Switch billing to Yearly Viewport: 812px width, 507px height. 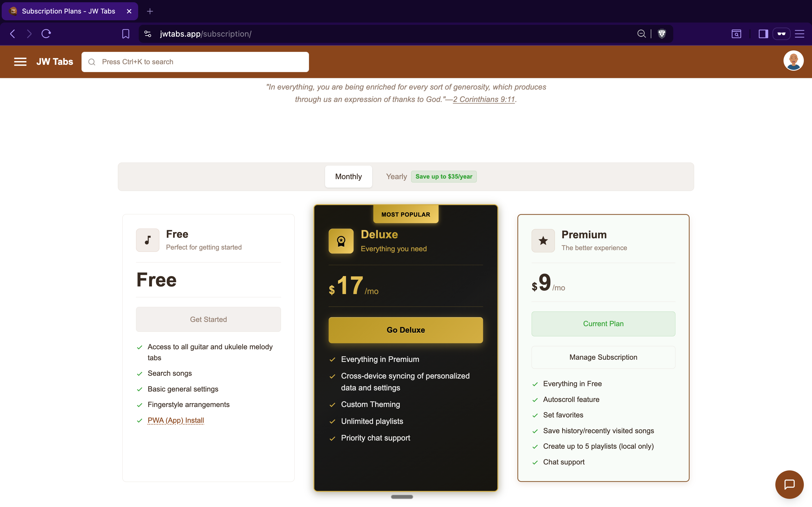click(x=396, y=176)
